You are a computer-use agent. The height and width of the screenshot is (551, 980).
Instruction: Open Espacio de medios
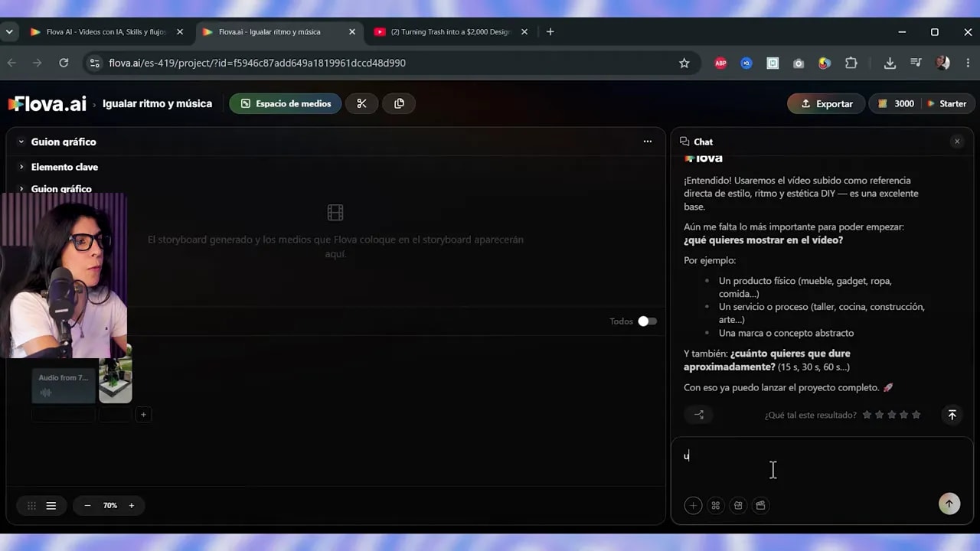tap(286, 104)
